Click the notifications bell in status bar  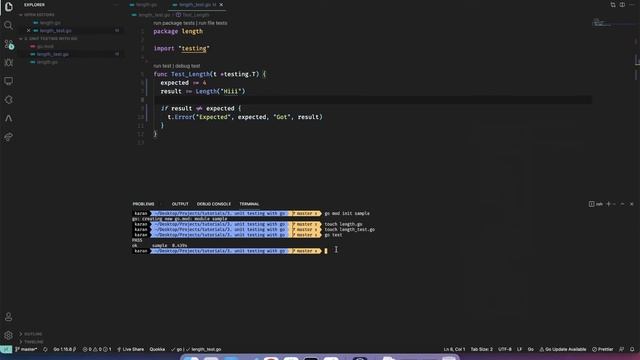(632, 349)
